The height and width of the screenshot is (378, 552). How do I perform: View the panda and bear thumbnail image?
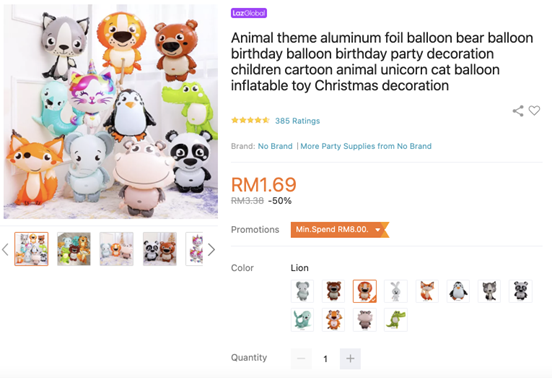(159, 249)
